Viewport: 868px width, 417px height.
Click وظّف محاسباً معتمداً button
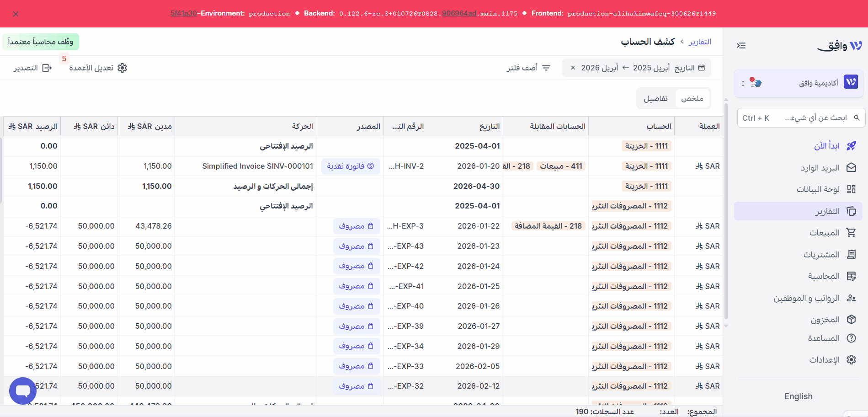click(x=41, y=42)
